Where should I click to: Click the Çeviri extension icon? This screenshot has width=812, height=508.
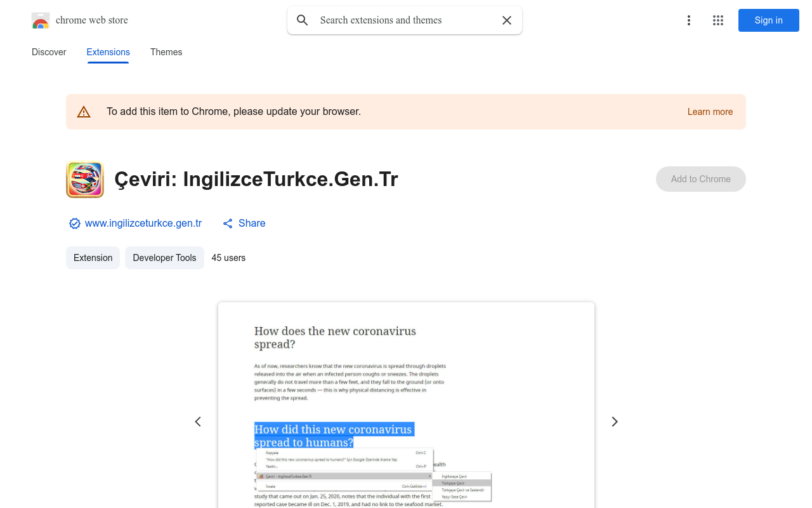click(x=85, y=180)
